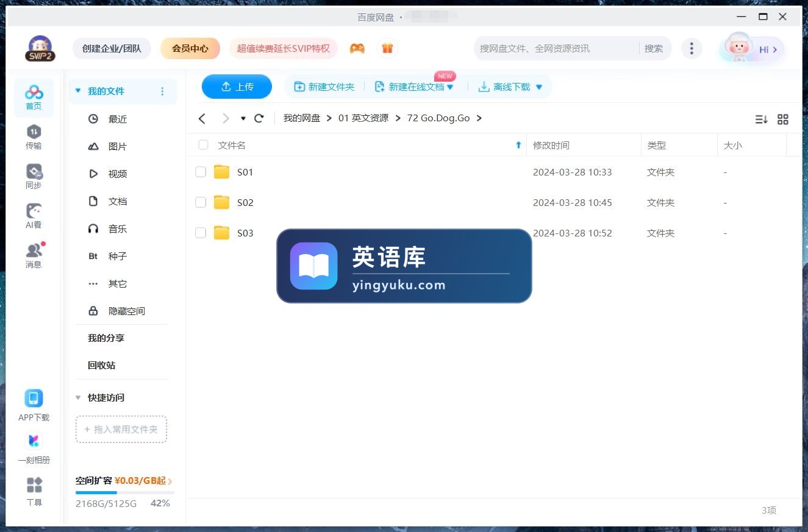
Task: Switch to grid thumbnail view
Action: coord(783,119)
